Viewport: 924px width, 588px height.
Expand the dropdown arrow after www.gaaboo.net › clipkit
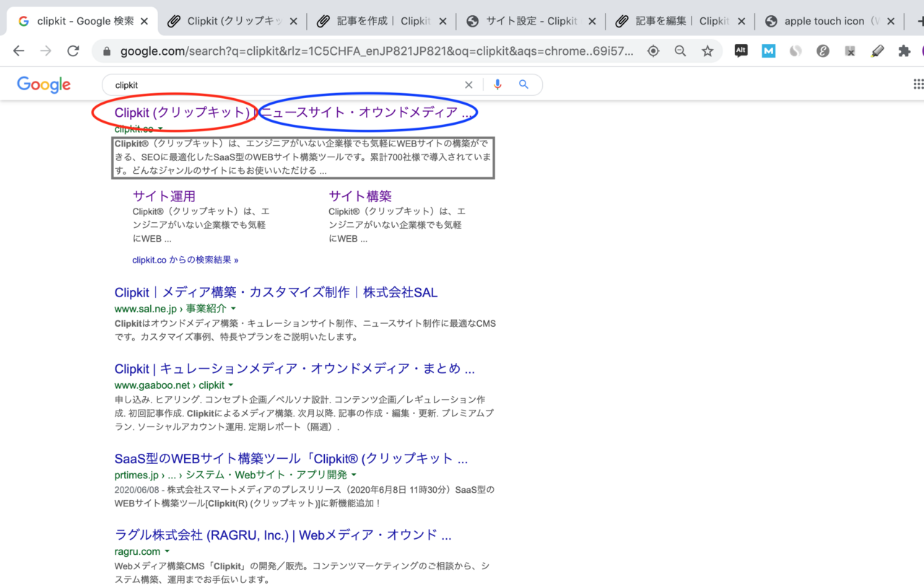point(231,385)
